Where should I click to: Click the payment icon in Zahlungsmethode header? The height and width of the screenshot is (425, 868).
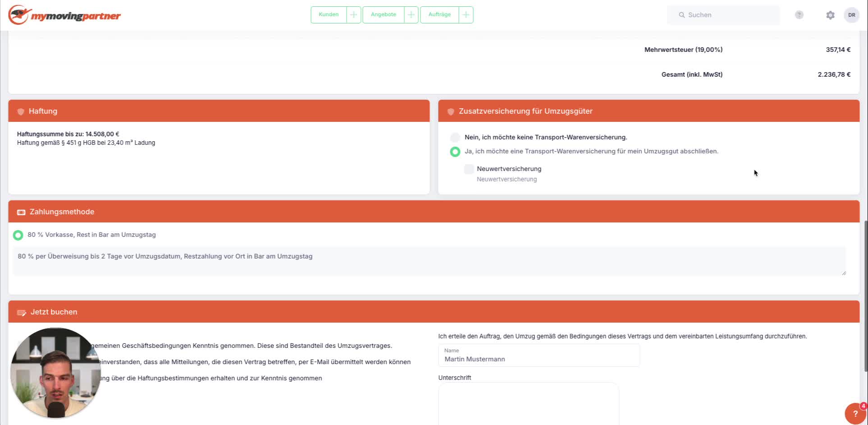(21, 212)
